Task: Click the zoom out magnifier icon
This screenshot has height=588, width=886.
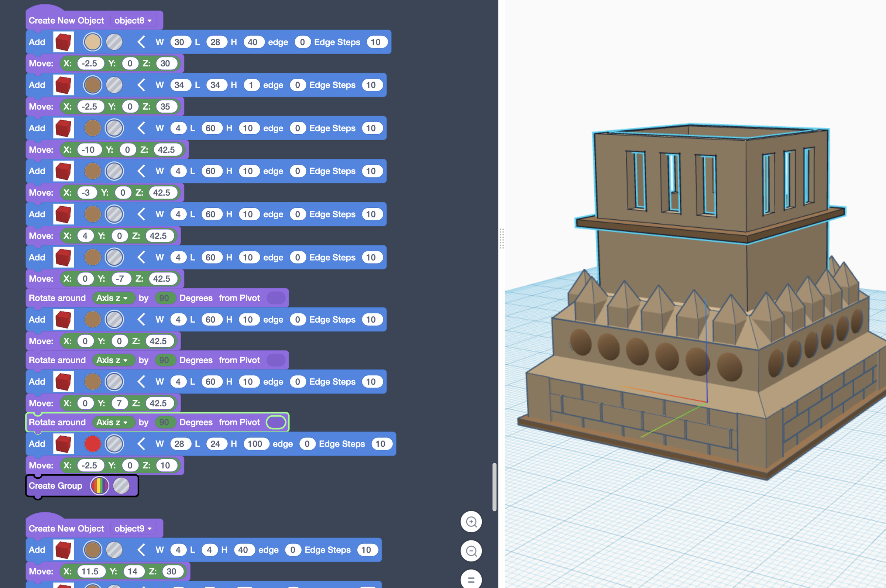Action: [x=471, y=551]
